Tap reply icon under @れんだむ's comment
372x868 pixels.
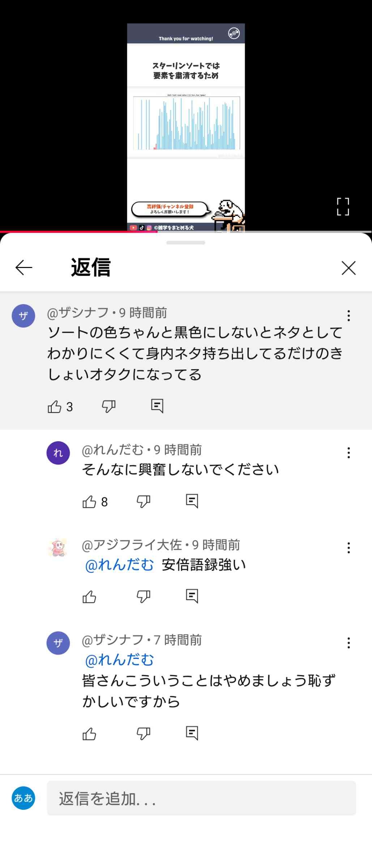pos(192,501)
